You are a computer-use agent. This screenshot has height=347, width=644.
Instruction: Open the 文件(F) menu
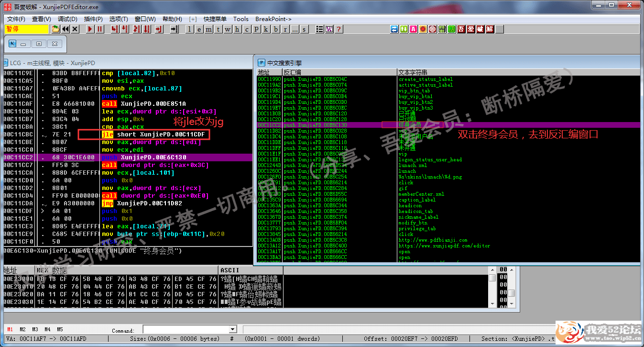tap(16, 19)
